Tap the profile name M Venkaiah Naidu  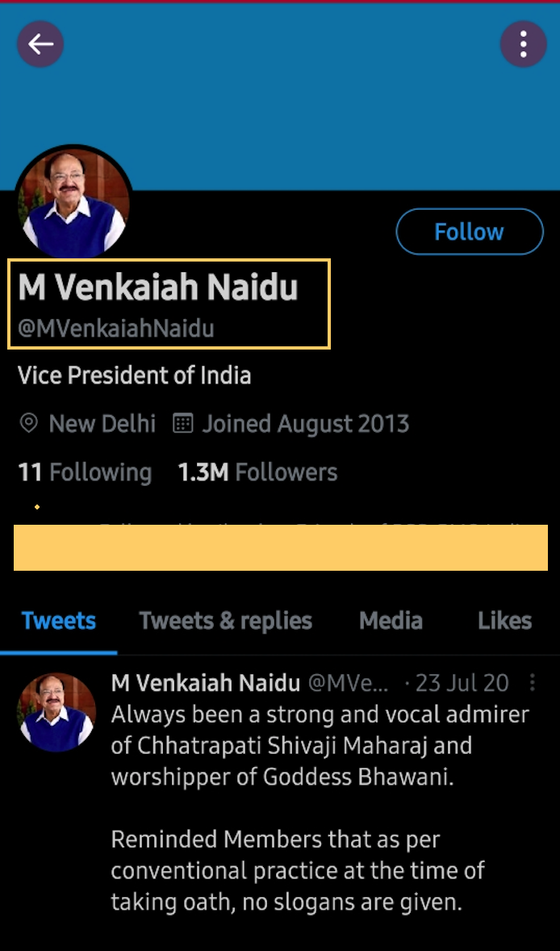point(158,288)
